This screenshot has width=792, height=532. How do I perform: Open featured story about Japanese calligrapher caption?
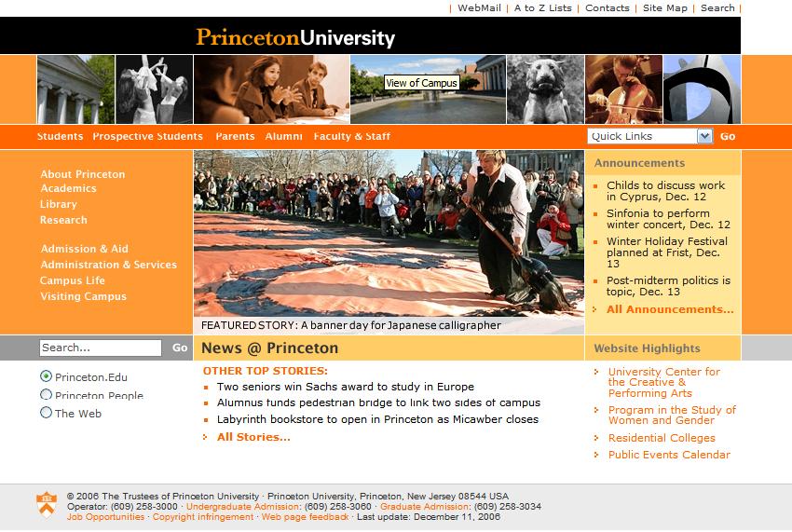(351, 325)
